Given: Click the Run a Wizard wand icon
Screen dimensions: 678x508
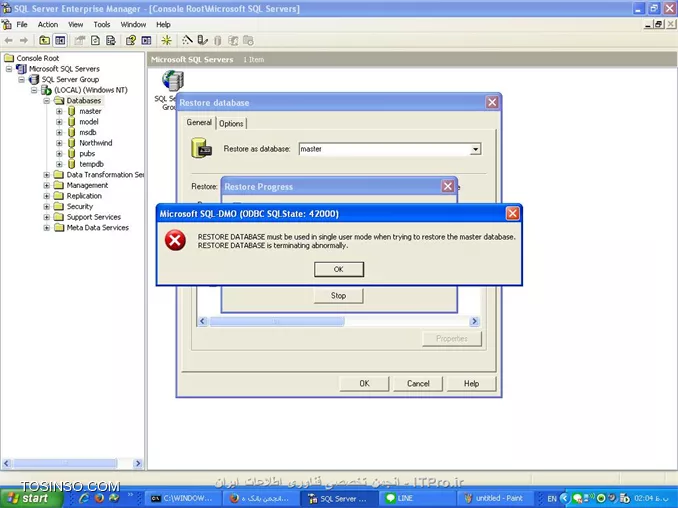Looking at the screenshot, I should click(187, 40).
